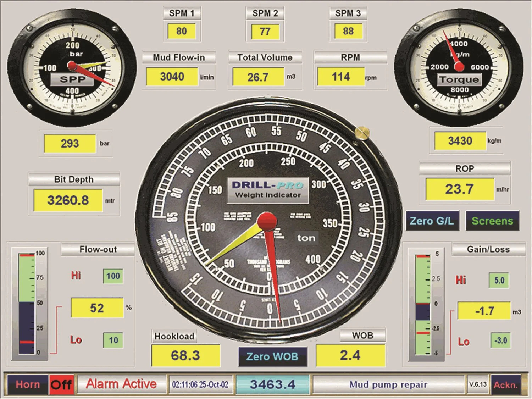Toggle the Horn Off switch

point(61,384)
